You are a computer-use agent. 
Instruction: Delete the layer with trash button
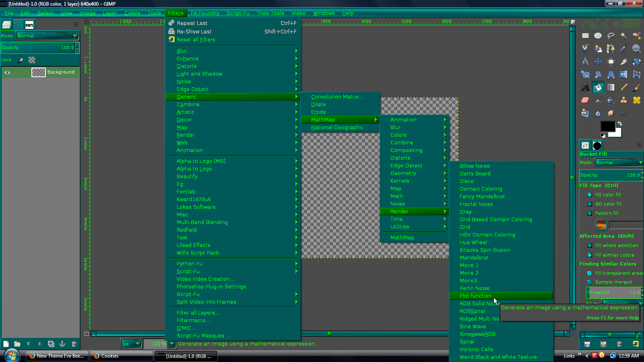pyautogui.click(x=74, y=344)
